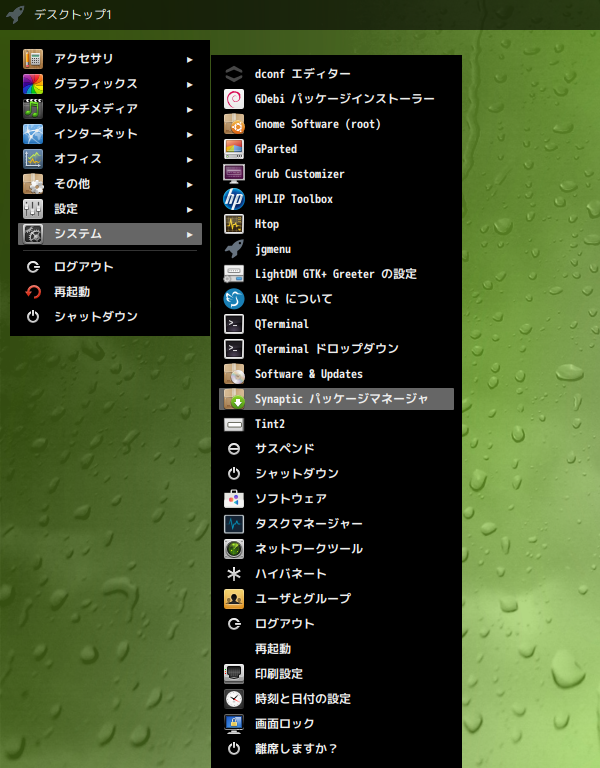
Task: Click the GParted label text
Action: click(276, 149)
